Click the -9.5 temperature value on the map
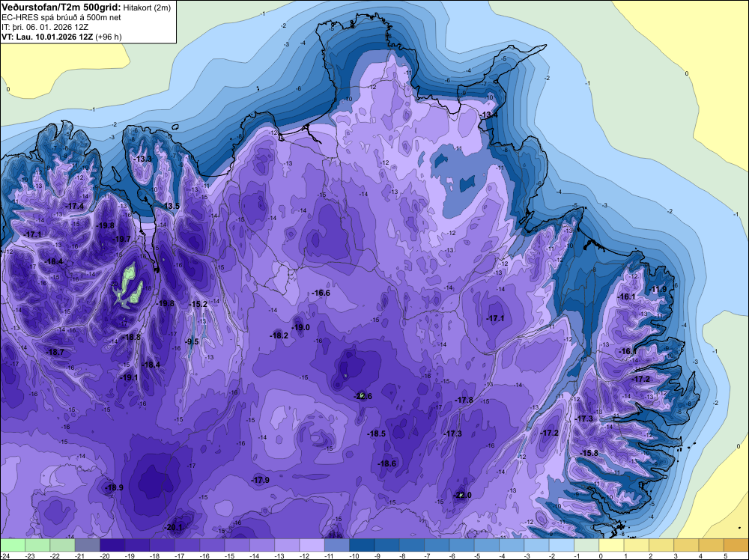The image size is (749, 560). pos(192,341)
